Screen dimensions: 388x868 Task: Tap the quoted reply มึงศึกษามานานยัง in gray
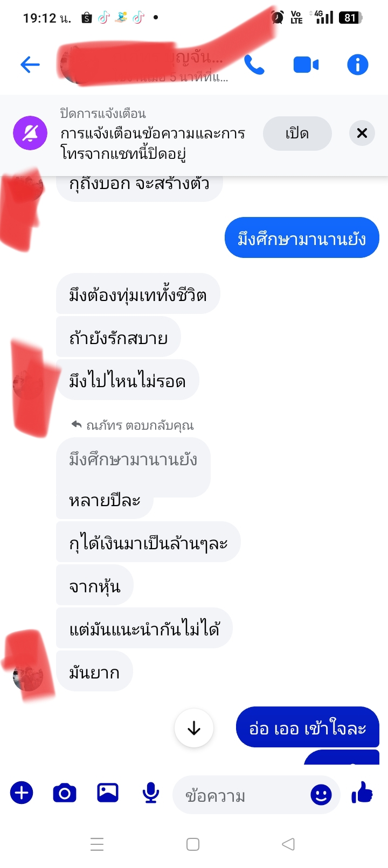coord(133,460)
